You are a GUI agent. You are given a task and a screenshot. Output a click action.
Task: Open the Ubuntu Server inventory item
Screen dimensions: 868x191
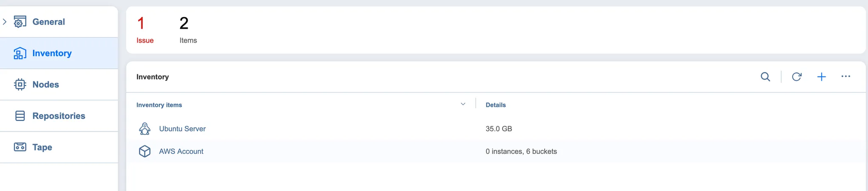[182, 129]
